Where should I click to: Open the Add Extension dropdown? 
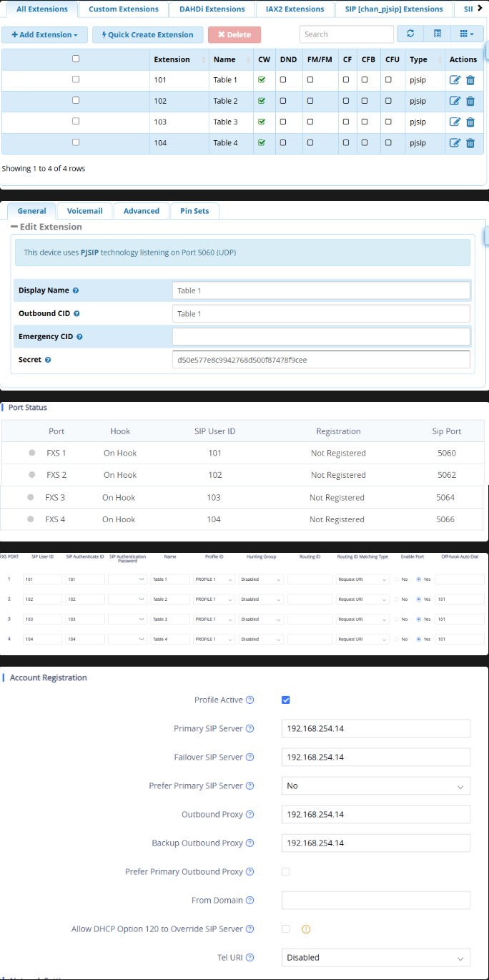point(44,34)
